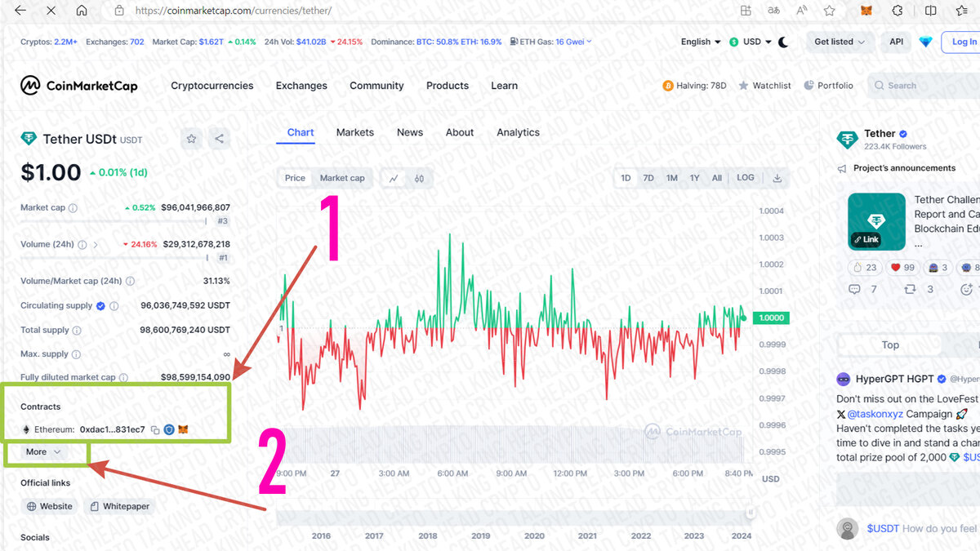Open the English language dropdown
Viewport: 980px width, 551px height.
[x=701, y=42]
